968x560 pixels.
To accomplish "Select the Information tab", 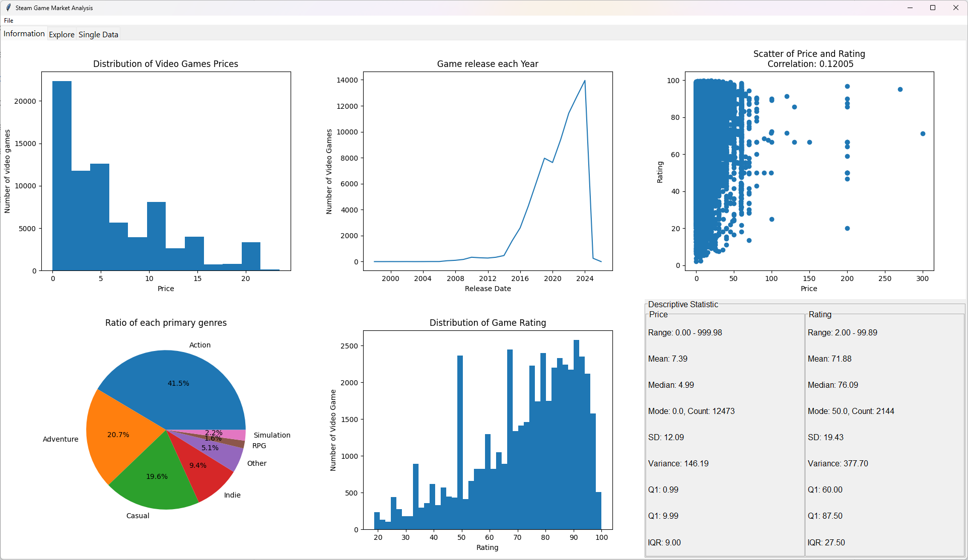I will [24, 34].
